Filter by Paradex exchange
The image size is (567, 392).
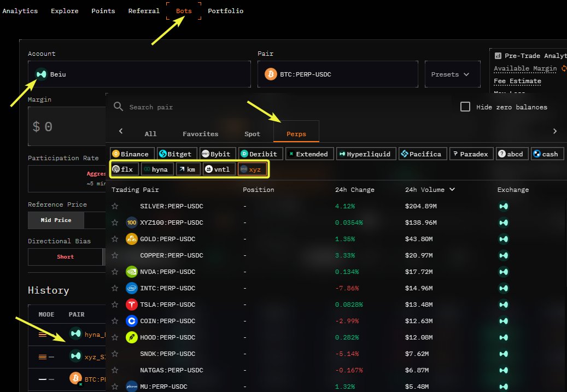tap(471, 154)
